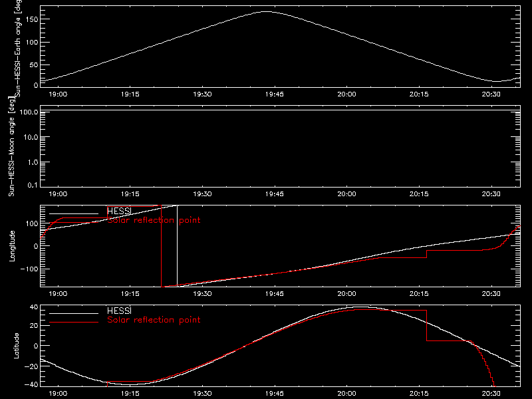Image resolution: width=532 pixels, height=399 pixels.
Task: Click the Latitude y-axis label
Action: [16, 346]
